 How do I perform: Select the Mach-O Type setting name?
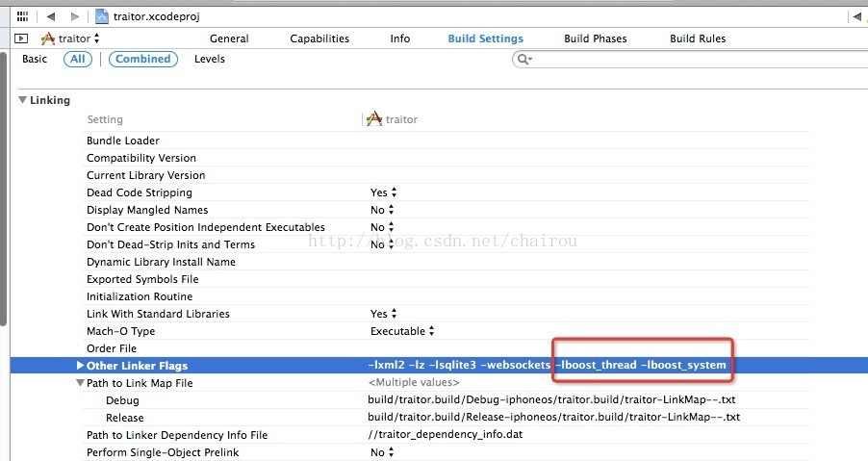pos(120,331)
